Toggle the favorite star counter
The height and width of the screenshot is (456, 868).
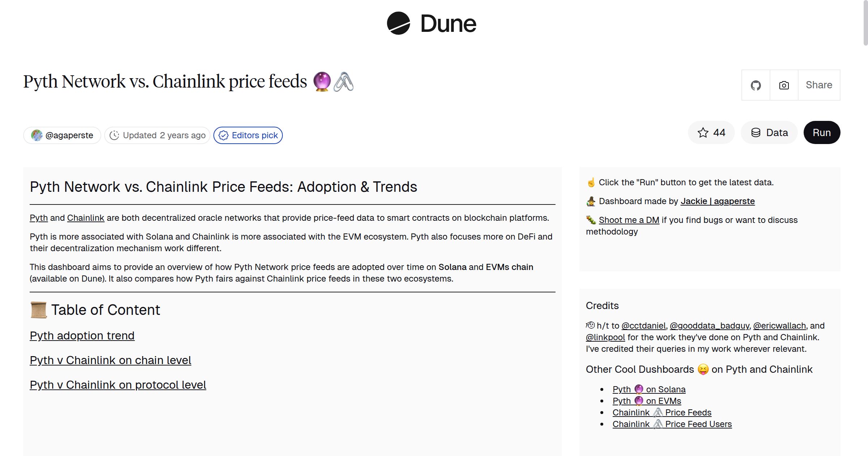711,132
